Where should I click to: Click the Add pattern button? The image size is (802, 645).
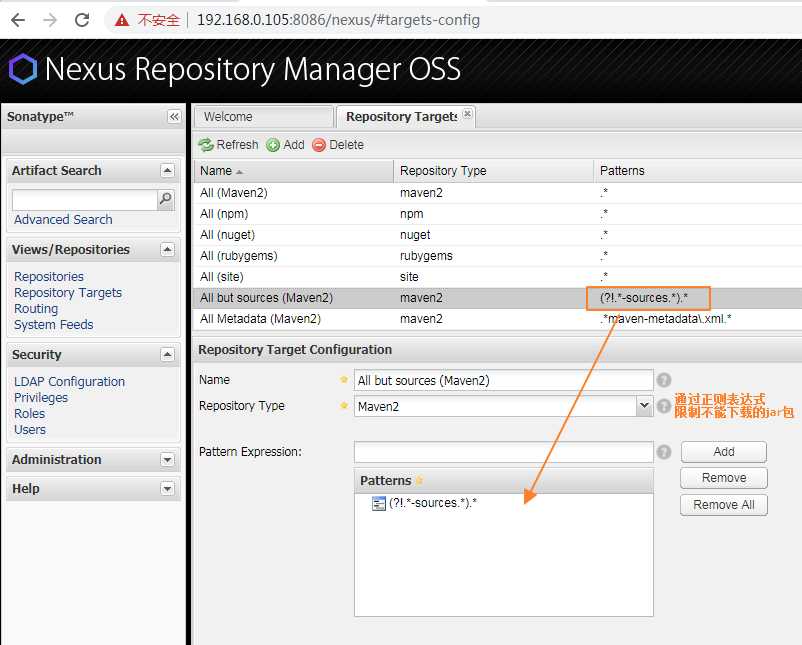pos(723,452)
